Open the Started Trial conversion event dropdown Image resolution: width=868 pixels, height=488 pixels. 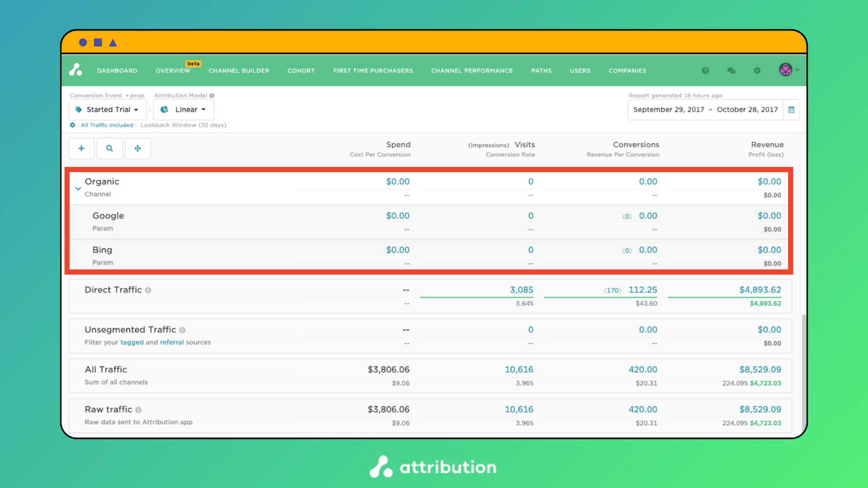108,110
